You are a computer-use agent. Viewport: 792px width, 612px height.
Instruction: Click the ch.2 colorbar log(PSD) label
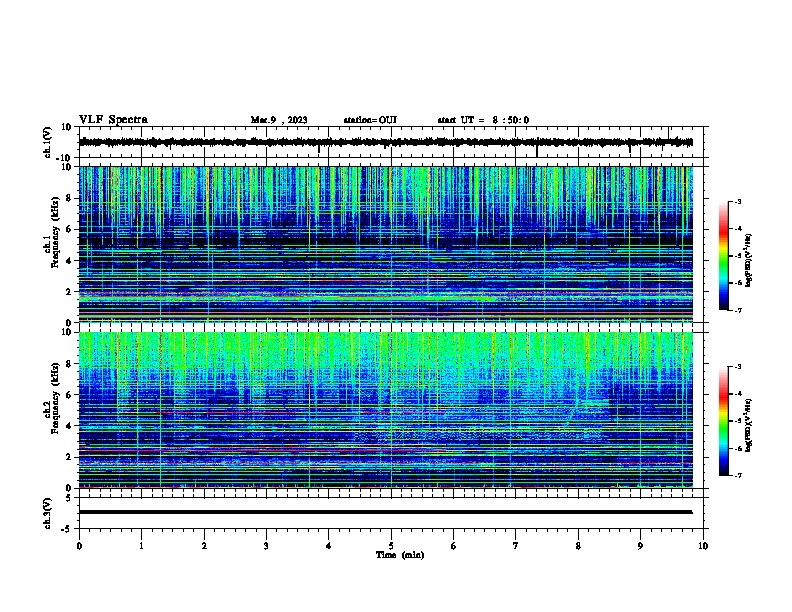(x=748, y=426)
